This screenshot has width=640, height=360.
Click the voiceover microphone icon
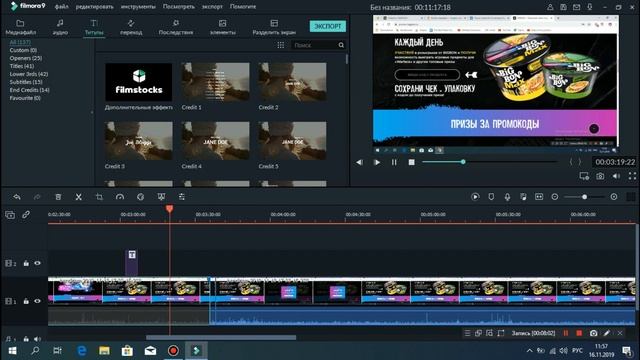click(x=507, y=197)
